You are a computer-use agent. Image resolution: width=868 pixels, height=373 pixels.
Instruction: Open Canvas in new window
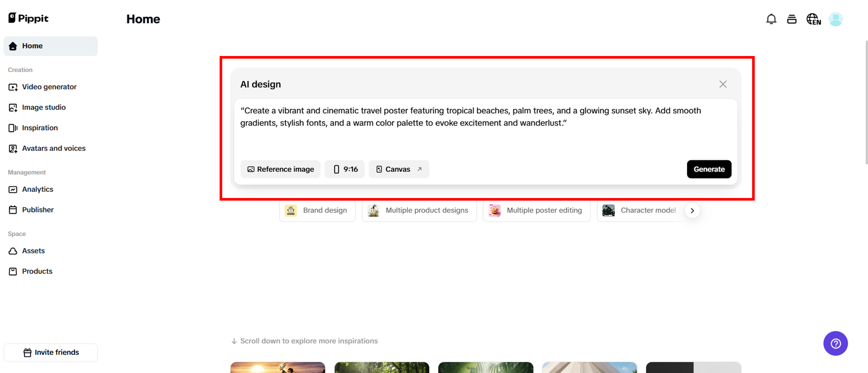click(x=398, y=169)
